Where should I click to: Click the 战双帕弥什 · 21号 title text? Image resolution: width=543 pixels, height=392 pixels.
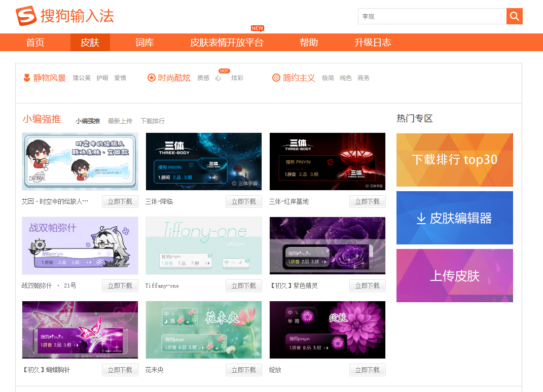click(x=49, y=286)
